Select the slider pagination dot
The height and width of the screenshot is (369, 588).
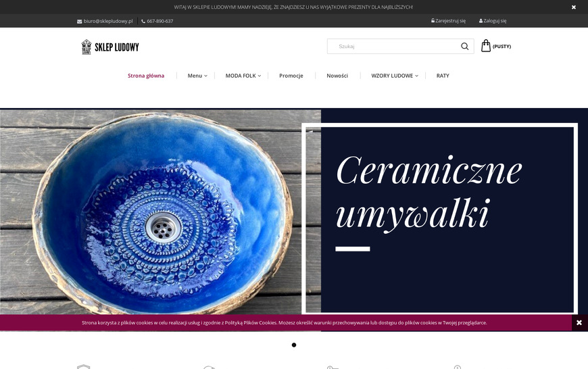(294, 345)
